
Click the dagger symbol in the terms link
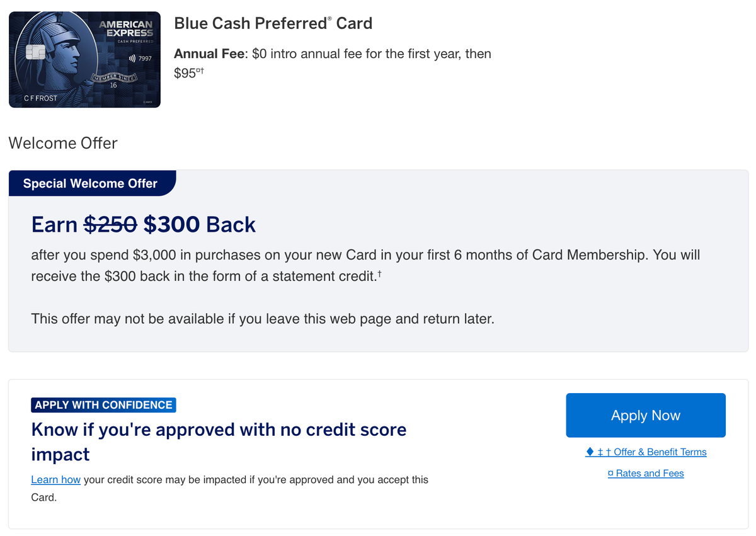(x=609, y=452)
